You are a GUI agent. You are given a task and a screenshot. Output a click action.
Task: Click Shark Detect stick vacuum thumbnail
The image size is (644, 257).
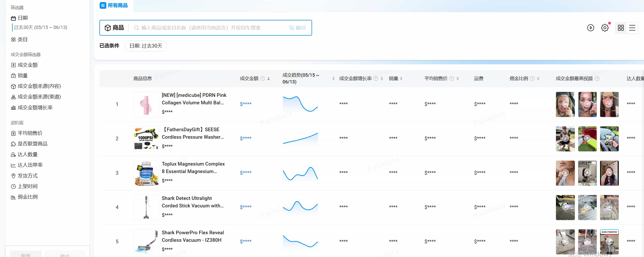point(146,207)
